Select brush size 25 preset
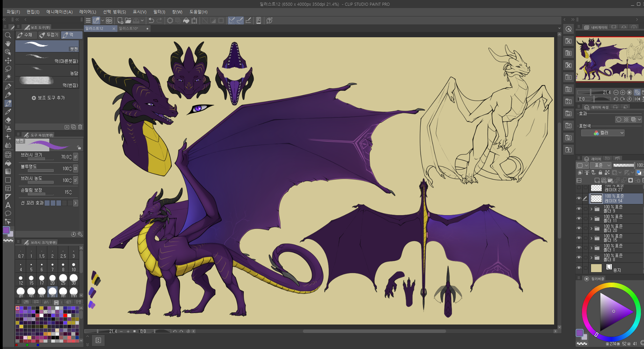 (x=63, y=279)
